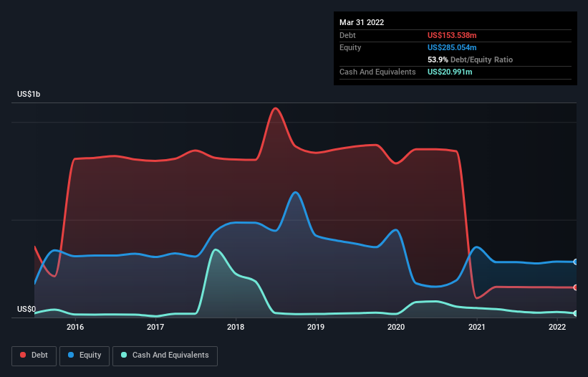Click the 2016 axis label

click(x=75, y=327)
